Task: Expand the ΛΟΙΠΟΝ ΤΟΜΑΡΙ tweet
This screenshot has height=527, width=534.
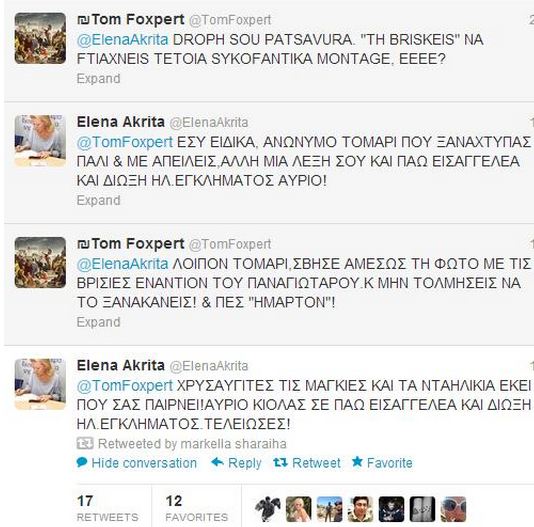Action: click(98, 322)
